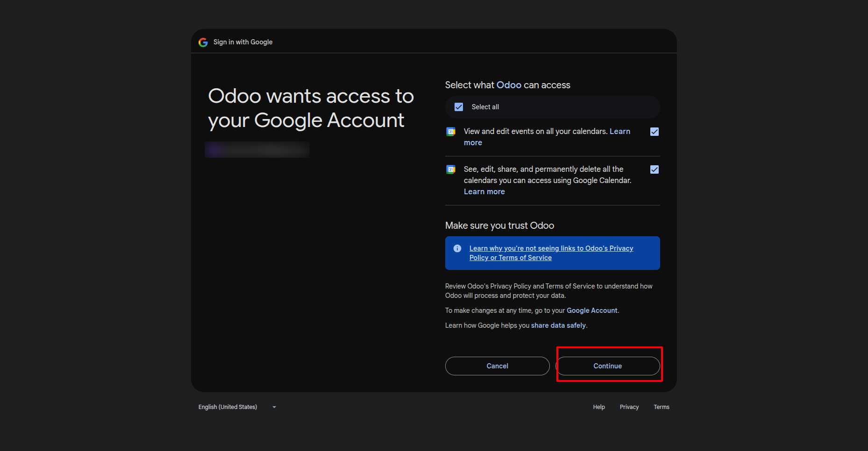Screen dimensions: 868x451
Task: Open the English (United States) language dropdown
Action: 237,407
